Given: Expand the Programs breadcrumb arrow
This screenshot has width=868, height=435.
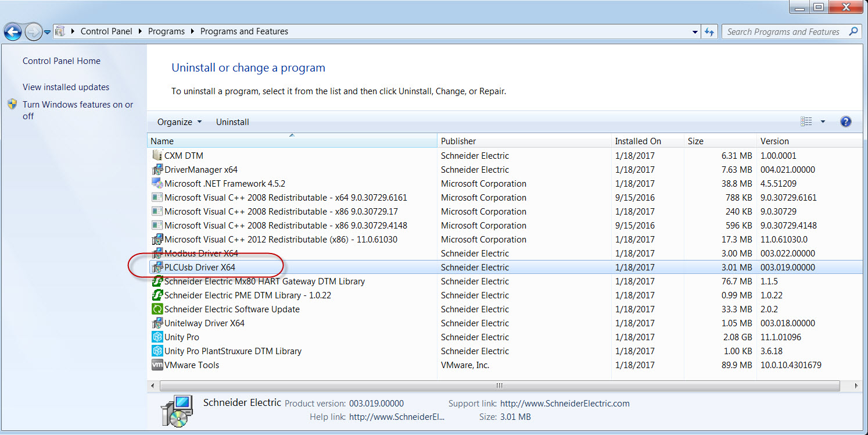Looking at the screenshot, I should tap(192, 31).
